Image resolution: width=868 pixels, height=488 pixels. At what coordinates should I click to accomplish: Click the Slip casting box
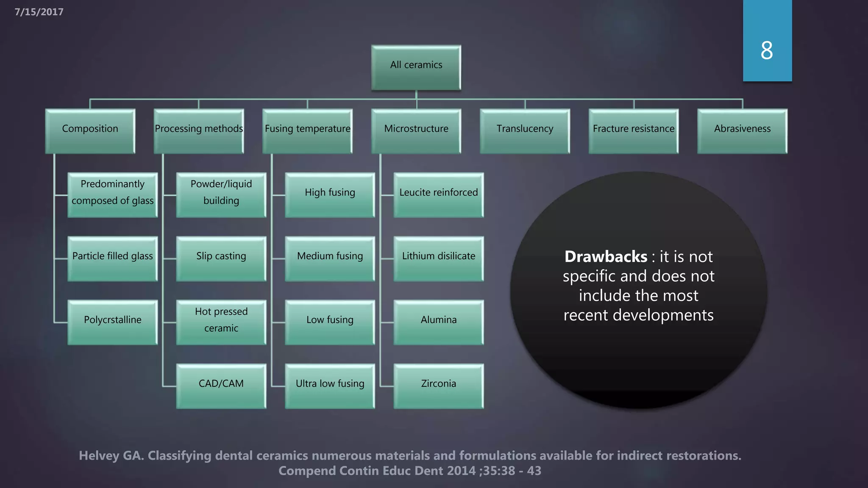[x=221, y=258]
